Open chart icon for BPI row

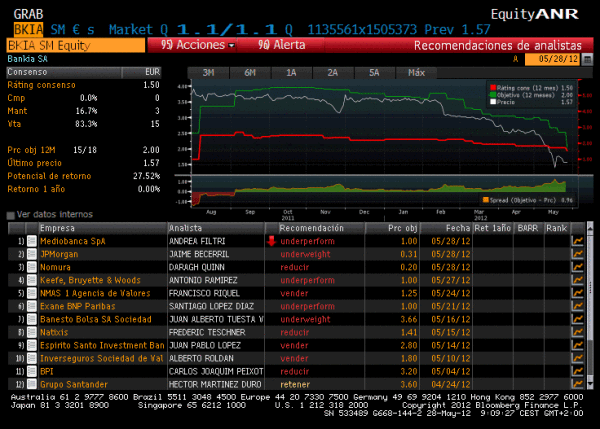pos(577,371)
